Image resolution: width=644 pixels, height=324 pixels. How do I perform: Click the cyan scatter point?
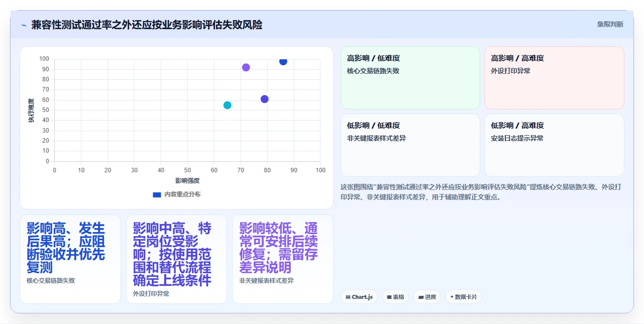click(x=227, y=105)
